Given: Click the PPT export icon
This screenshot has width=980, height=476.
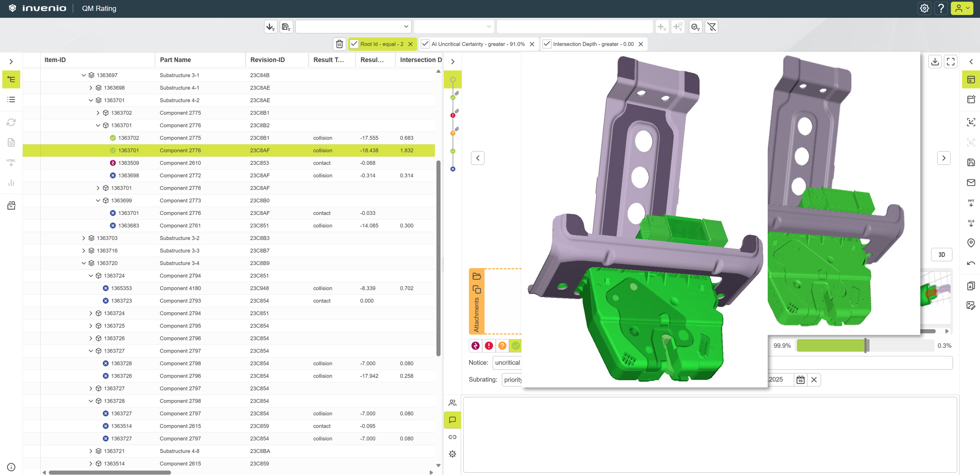Looking at the screenshot, I should tap(970, 202).
